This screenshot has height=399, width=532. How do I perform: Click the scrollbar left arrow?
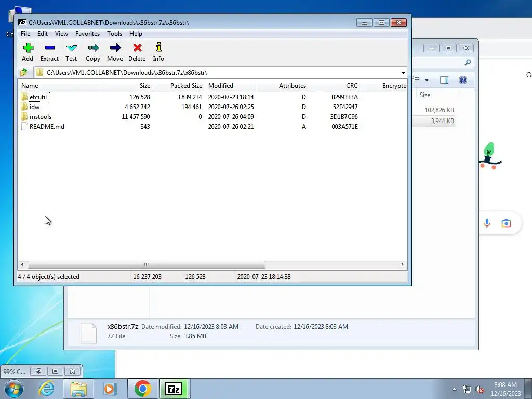[22, 264]
